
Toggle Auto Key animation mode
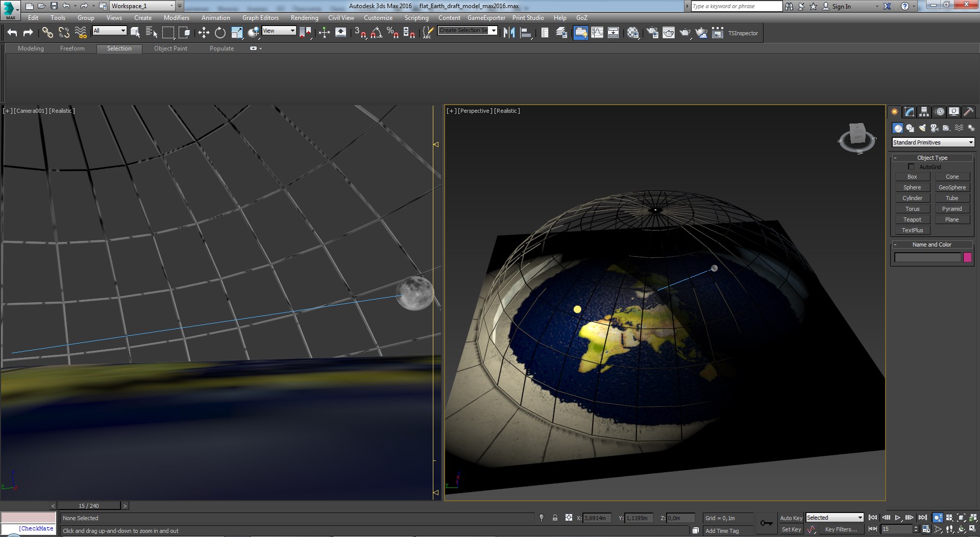click(x=791, y=518)
